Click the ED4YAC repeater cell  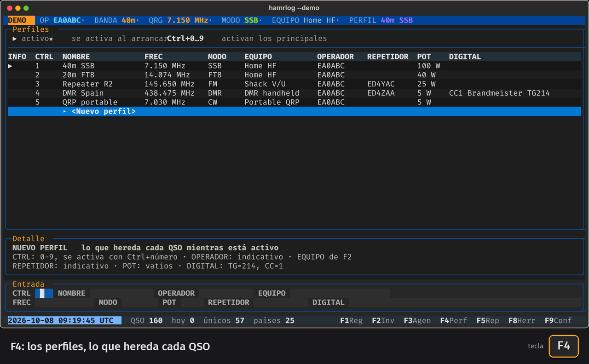(x=381, y=84)
